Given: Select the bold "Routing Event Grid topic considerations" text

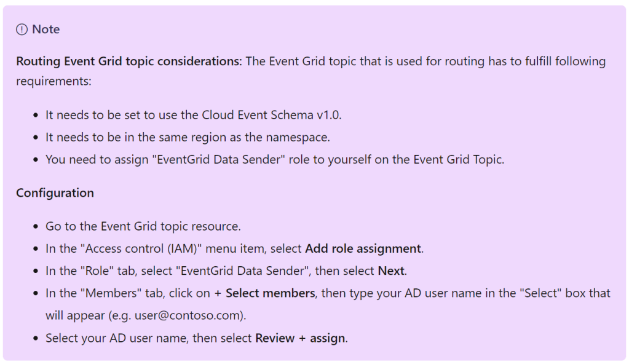Looking at the screenshot, I should (x=129, y=61).
